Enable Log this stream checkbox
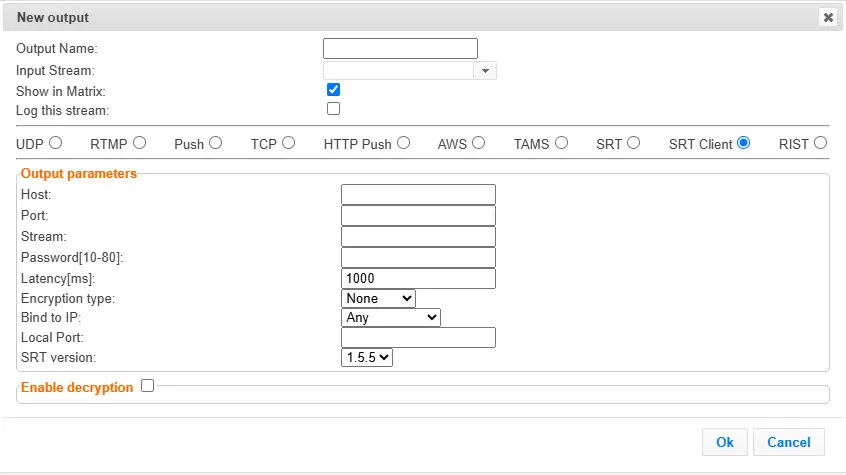Image resolution: width=846 pixels, height=475 pixels. point(333,109)
